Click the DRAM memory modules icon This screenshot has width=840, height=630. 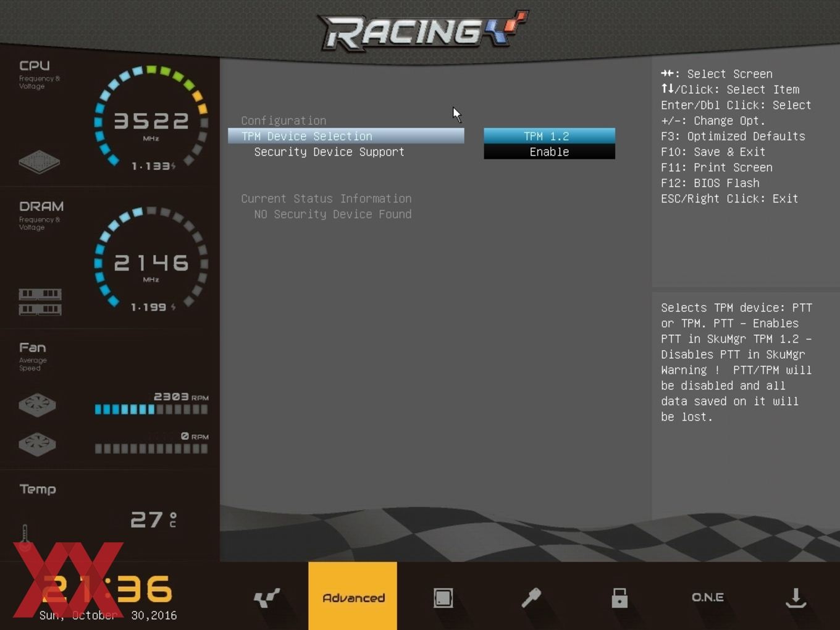(40, 301)
